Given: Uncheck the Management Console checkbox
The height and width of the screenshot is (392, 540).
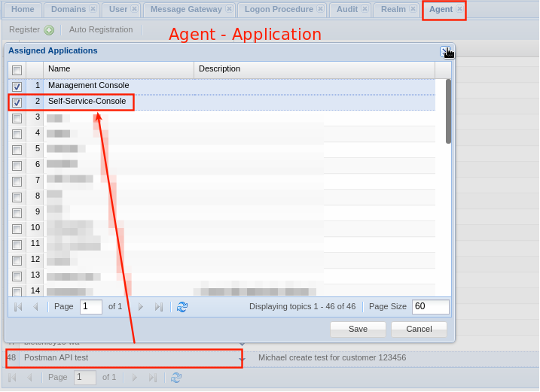Looking at the screenshot, I should pos(17,87).
